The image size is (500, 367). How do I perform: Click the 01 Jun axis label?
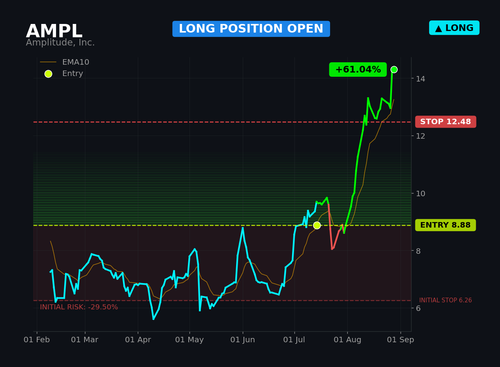pyautogui.click(x=243, y=340)
